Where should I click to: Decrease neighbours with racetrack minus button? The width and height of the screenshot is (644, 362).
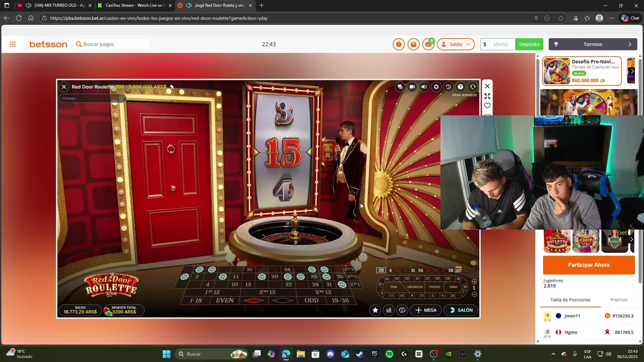474,295
